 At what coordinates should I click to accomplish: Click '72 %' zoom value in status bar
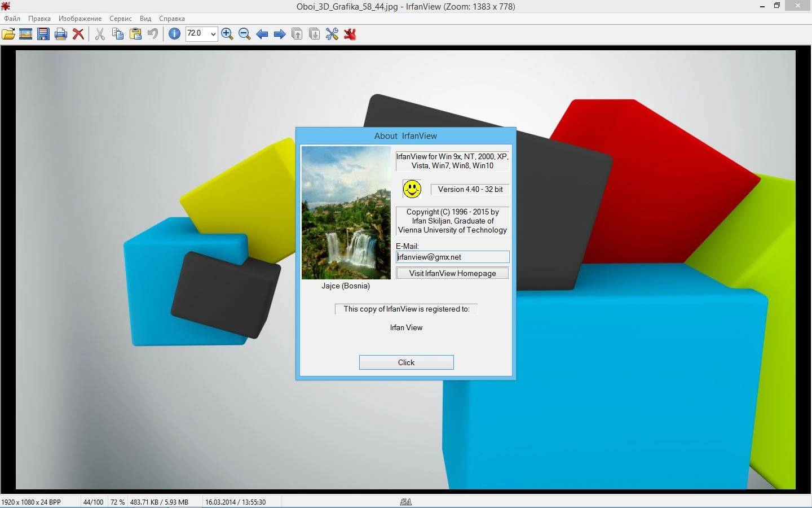tap(117, 502)
